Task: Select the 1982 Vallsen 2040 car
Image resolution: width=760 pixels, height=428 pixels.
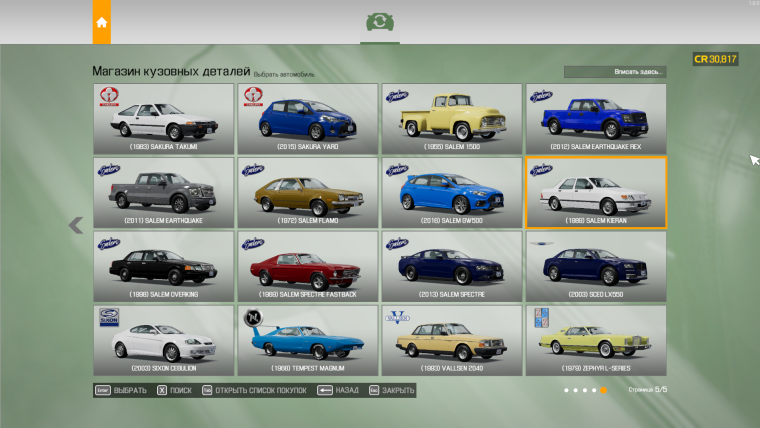Action: [x=452, y=340]
